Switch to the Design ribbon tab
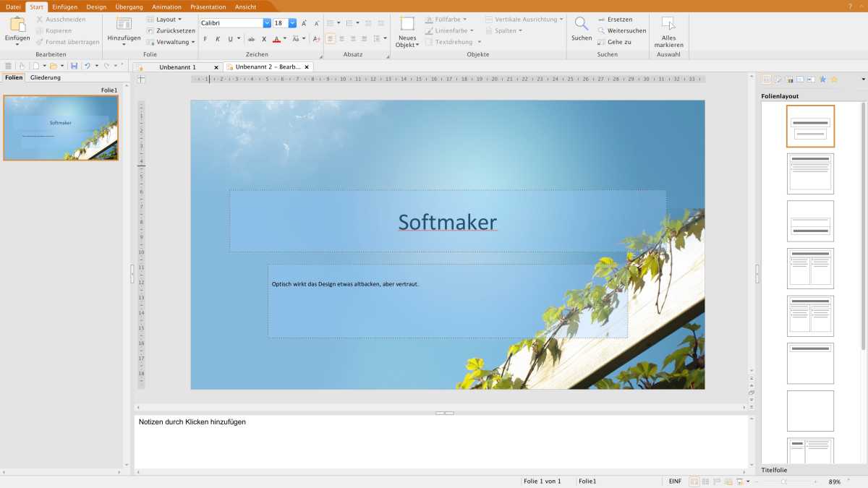This screenshot has height=488, width=868. 96,7
